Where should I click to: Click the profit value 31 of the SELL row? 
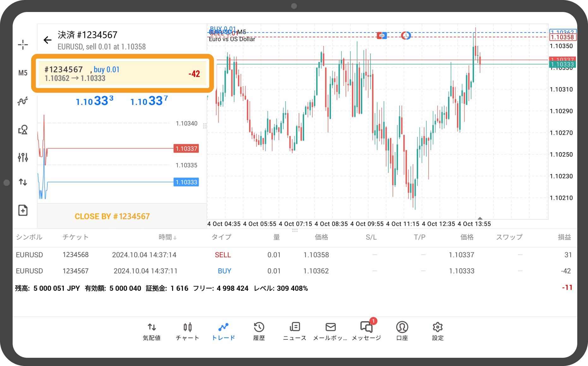[x=568, y=255]
